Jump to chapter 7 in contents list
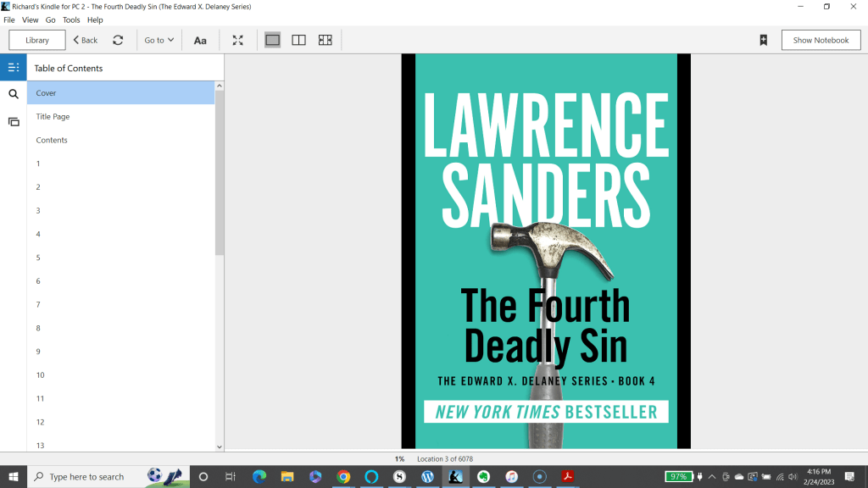868x488 pixels. (38, 304)
